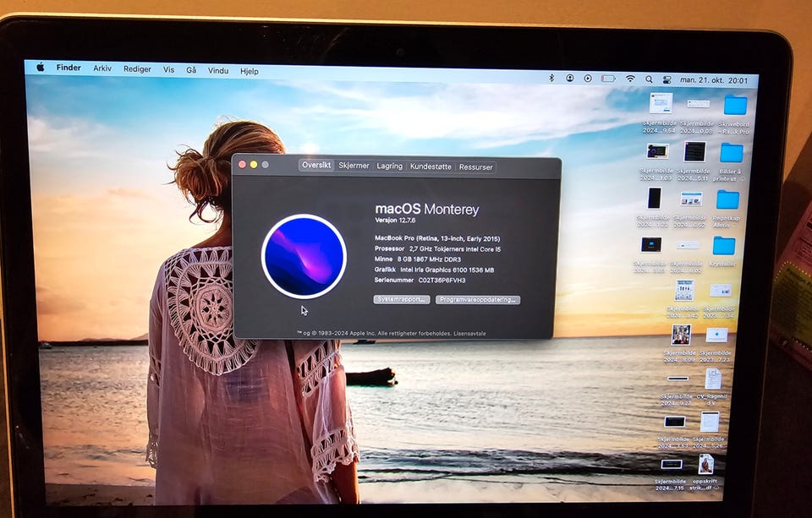Image resolution: width=812 pixels, height=518 pixels.
Task: Open the Wi-Fi menu bar icon
Action: [630, 79]
